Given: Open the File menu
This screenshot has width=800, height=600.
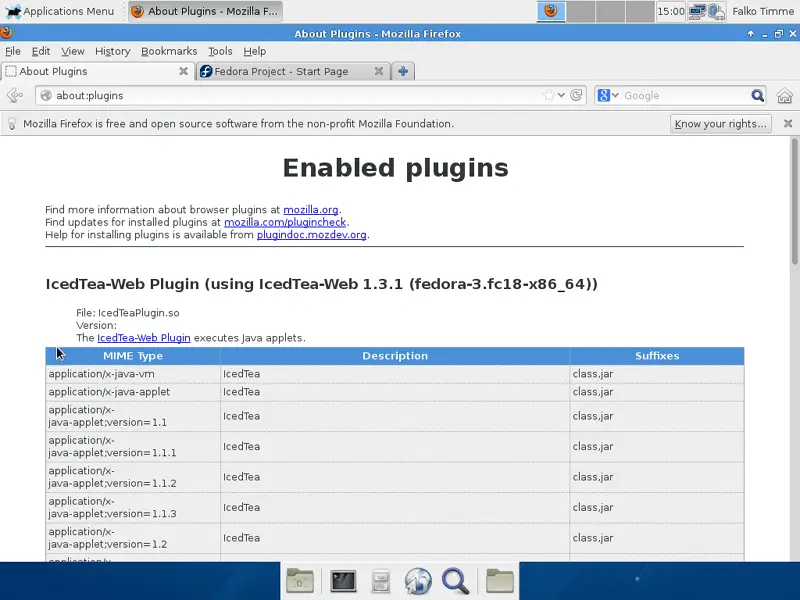Looking at the screenshot, I should click(13, 51).
